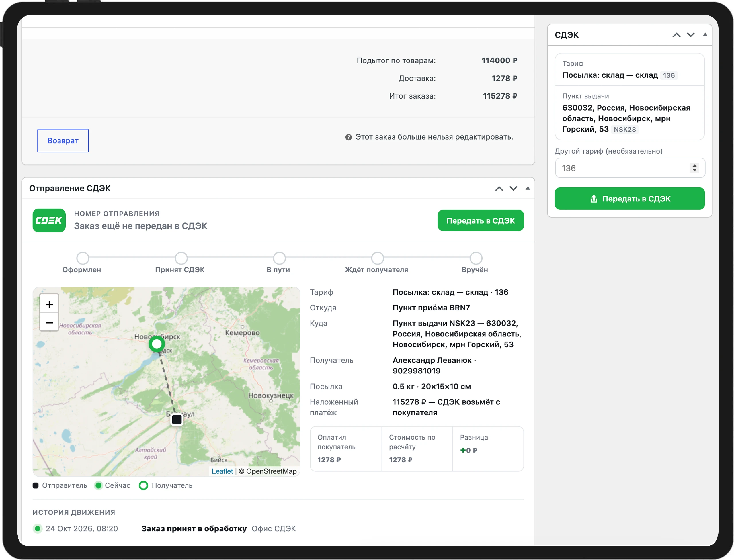Open the Leaflet link

(222, 471)
